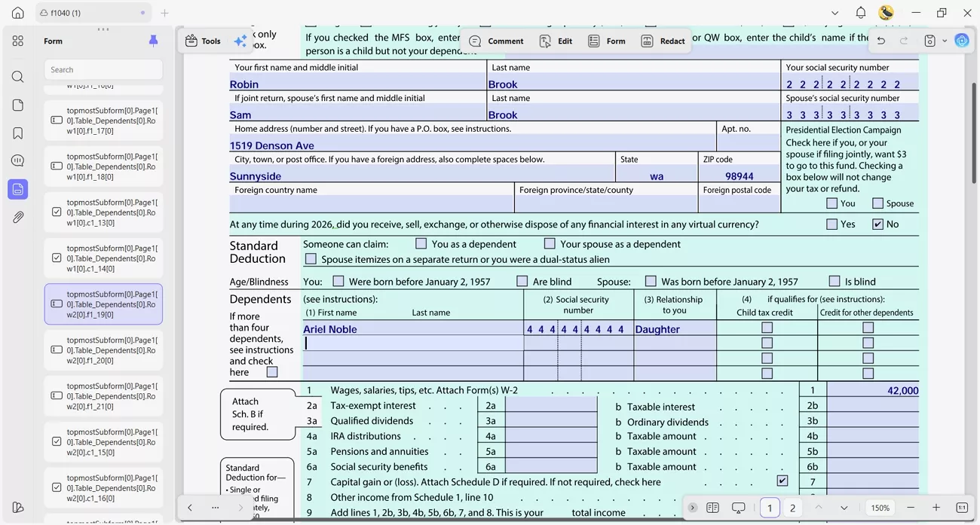Screen dimensions: 980x525
Task: Check the Presidential Campaign 'You' box
Action: [832, 203]
